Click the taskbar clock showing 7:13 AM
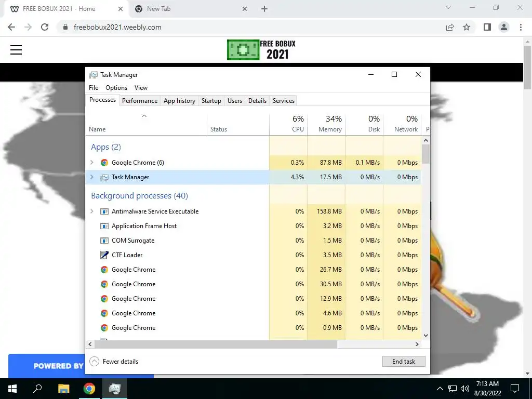 coord(487,389)
